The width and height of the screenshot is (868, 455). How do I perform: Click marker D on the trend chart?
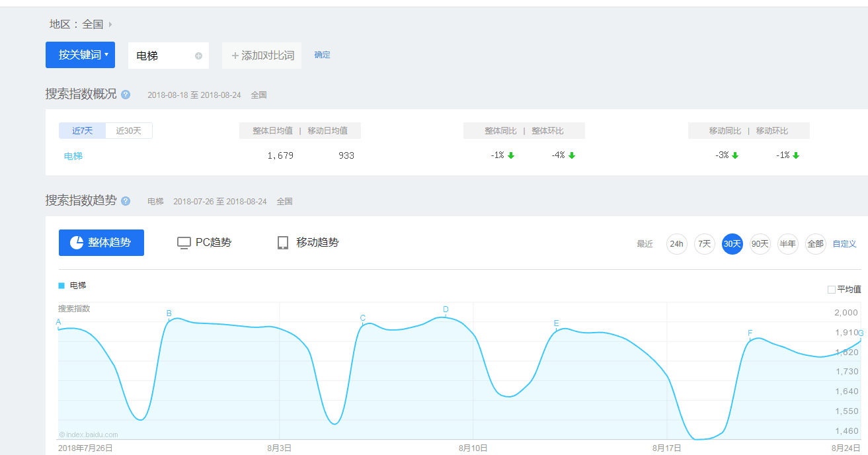click(x=446, y=310)
